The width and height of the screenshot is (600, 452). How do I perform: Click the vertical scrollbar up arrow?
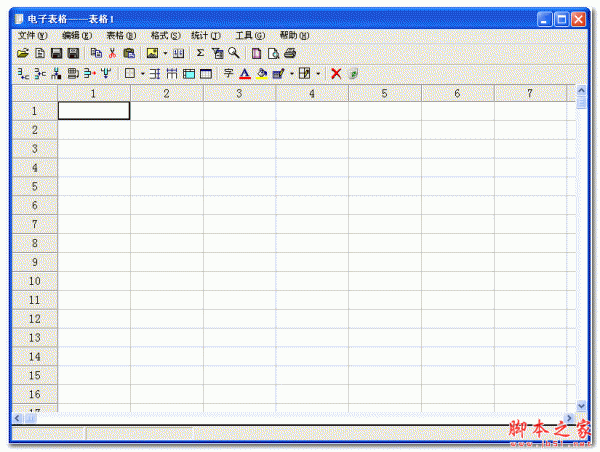coord(581,91)
